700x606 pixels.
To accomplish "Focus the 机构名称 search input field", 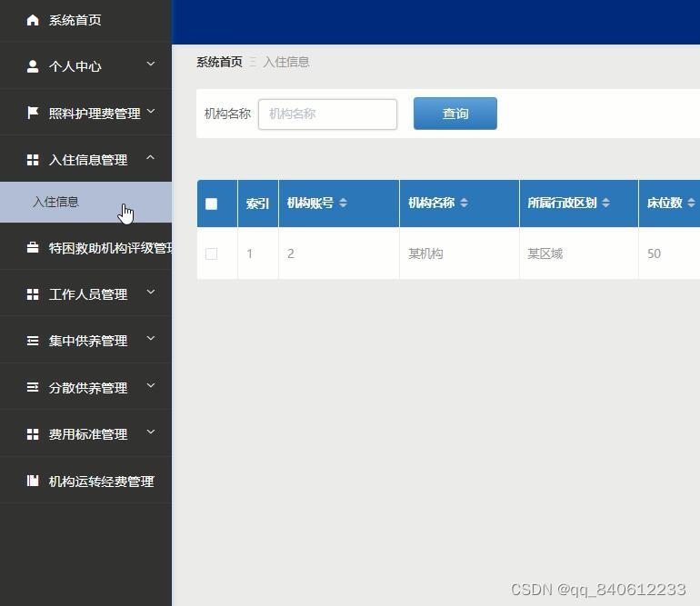I will click(327, 114).
